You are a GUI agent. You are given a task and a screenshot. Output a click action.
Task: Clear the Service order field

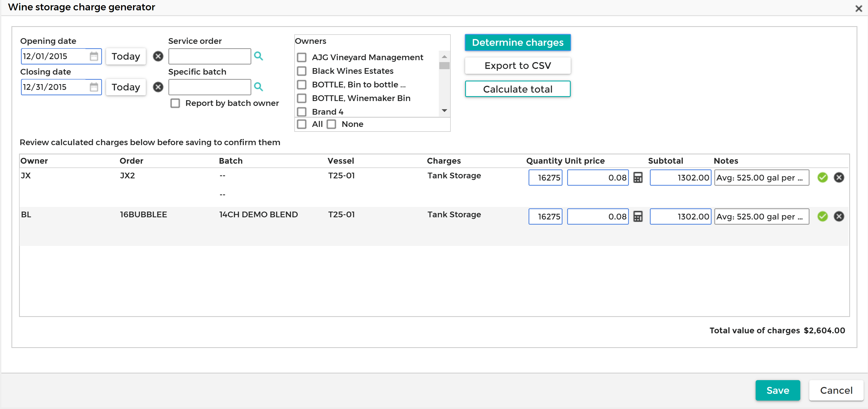click(x=158, y=56)
